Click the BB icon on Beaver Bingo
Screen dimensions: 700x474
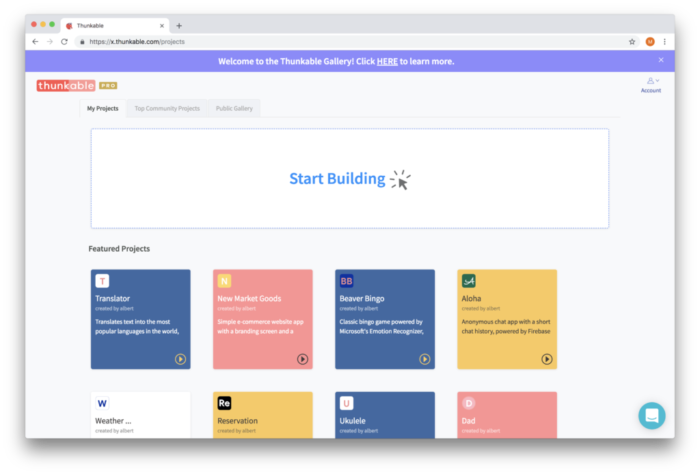346,281
